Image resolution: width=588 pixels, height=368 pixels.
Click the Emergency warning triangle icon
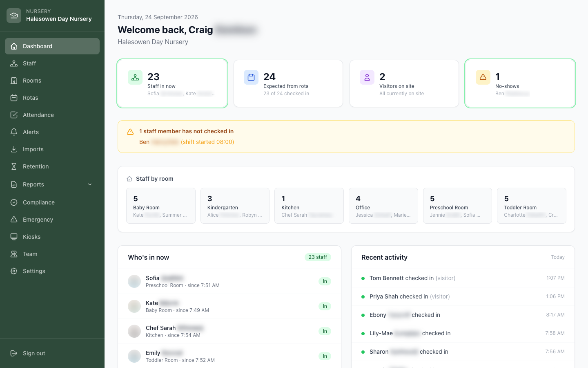[x=14, y=220]
